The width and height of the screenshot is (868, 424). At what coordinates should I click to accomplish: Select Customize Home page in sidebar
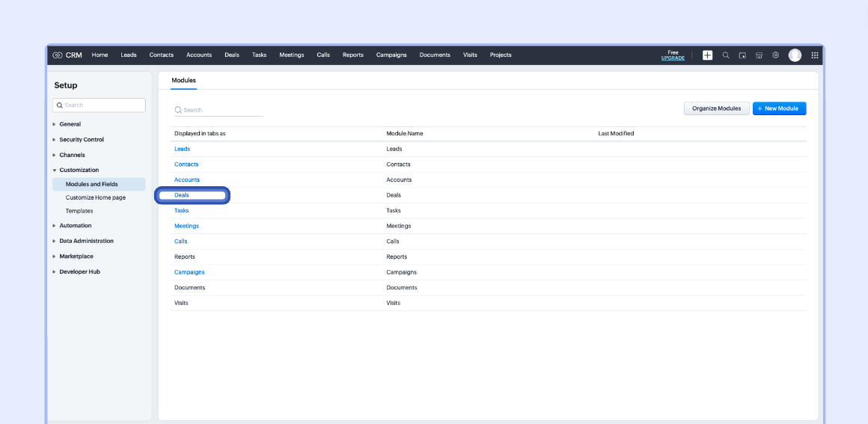(x=96, y=197)
